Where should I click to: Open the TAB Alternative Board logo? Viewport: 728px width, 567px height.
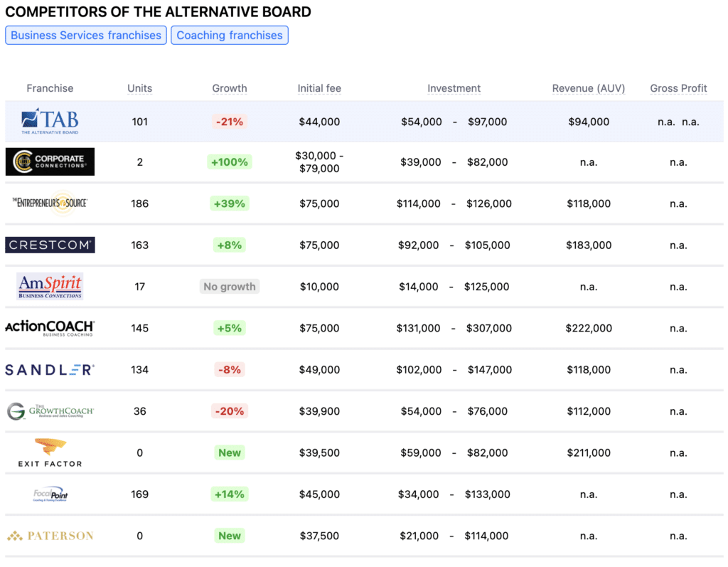pyautogui.click(x=50, y=122)
